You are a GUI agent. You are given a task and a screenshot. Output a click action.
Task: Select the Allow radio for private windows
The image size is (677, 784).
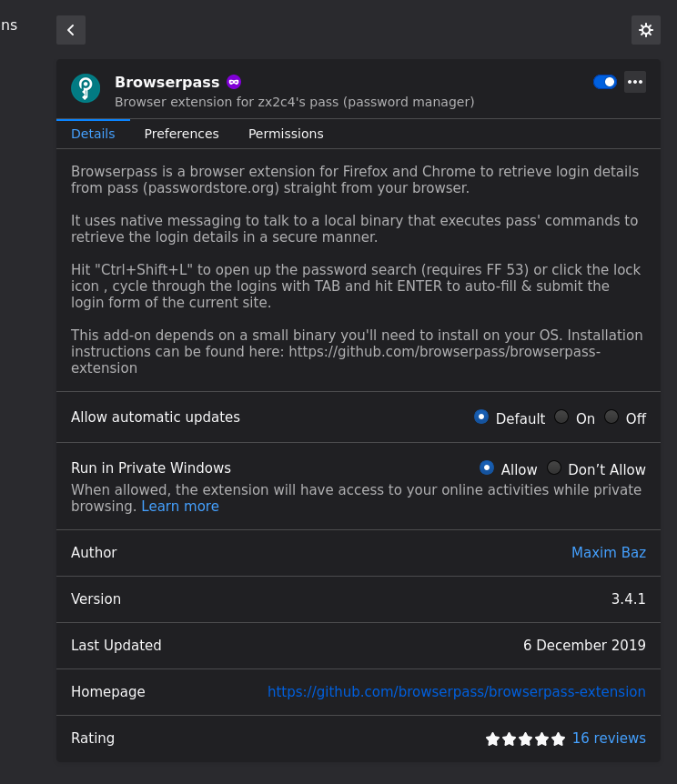point(487,467)
